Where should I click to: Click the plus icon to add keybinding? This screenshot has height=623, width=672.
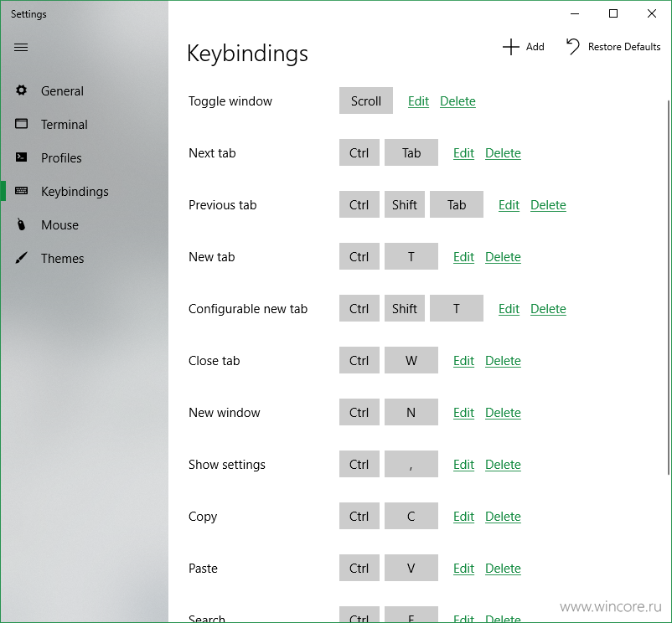(511, 47)
